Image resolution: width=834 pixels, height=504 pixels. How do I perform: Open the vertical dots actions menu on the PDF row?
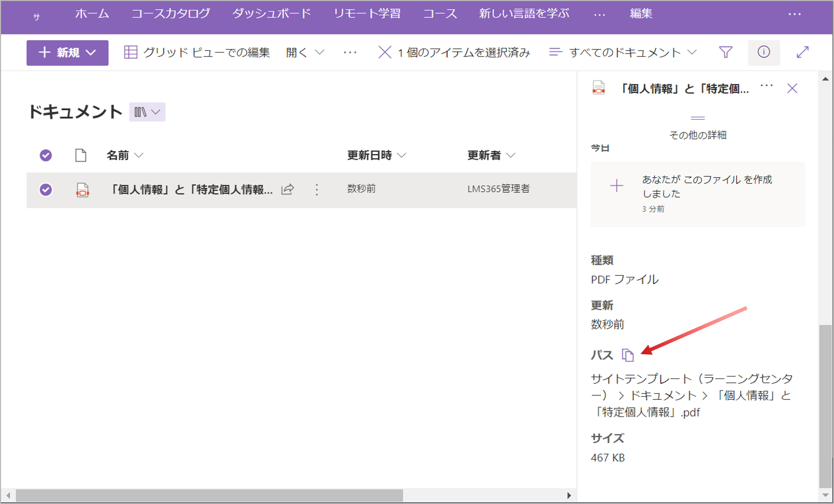pos(317,189)
